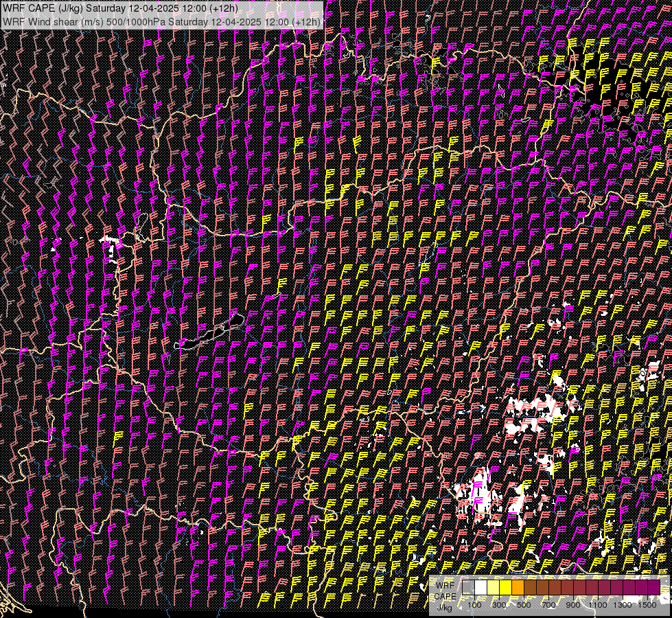The image size is (672, 618).
Task: Click the 300 legend scale label
Action: click(x=499, y=605)
